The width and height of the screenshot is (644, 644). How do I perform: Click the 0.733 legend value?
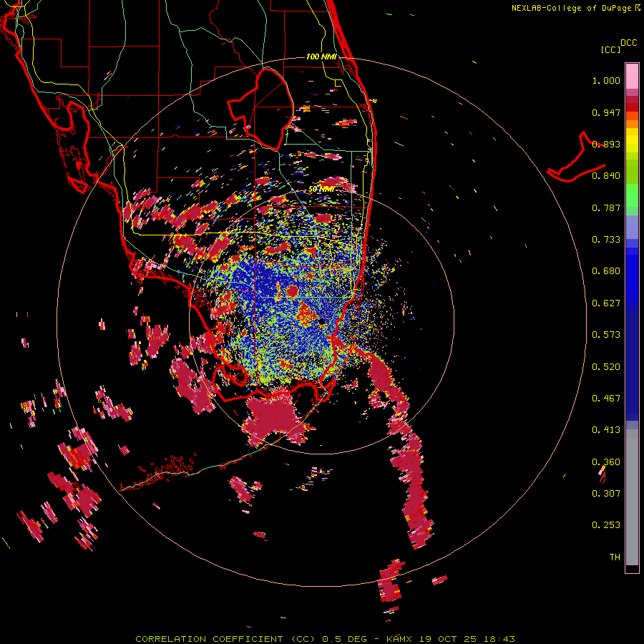[x=606, y=240]
